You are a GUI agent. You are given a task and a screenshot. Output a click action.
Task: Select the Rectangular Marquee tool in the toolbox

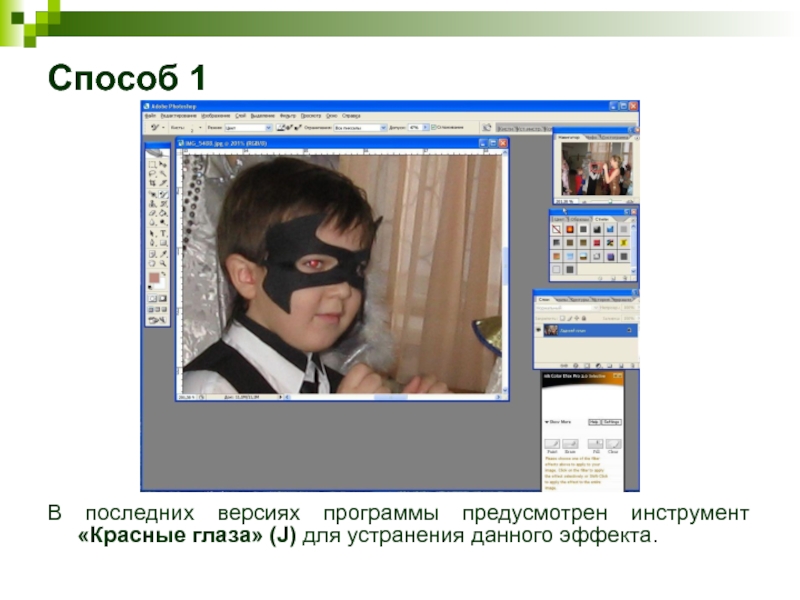[x=152, y=164]
